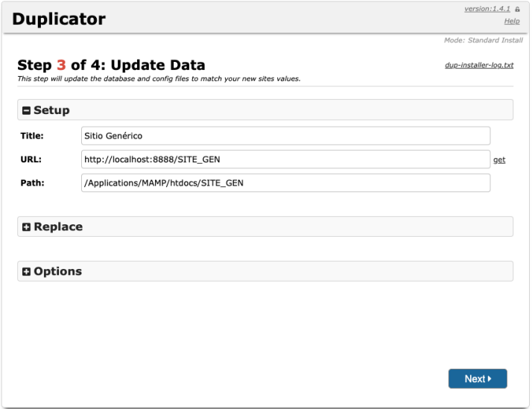Click the 'Path:' field label
Viewport: 532px width, 409px height.
coord(32,183)
